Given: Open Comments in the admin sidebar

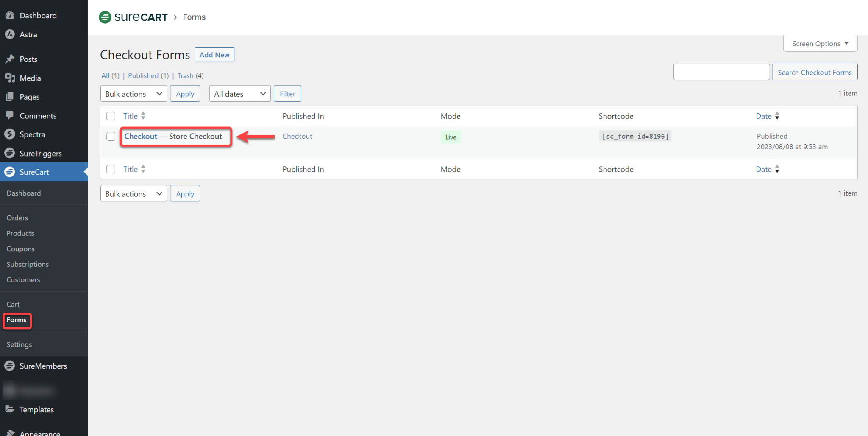Looking at the screenshot, I should point(38,115).
